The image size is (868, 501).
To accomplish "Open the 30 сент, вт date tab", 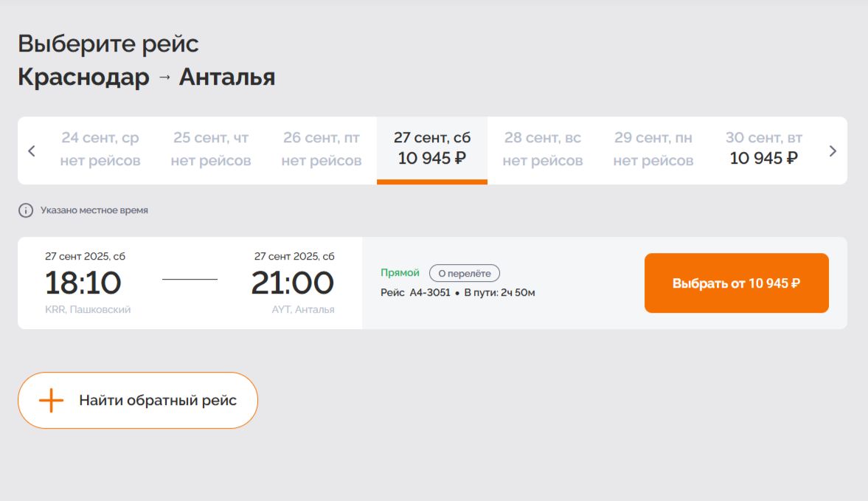I will 764,150.
